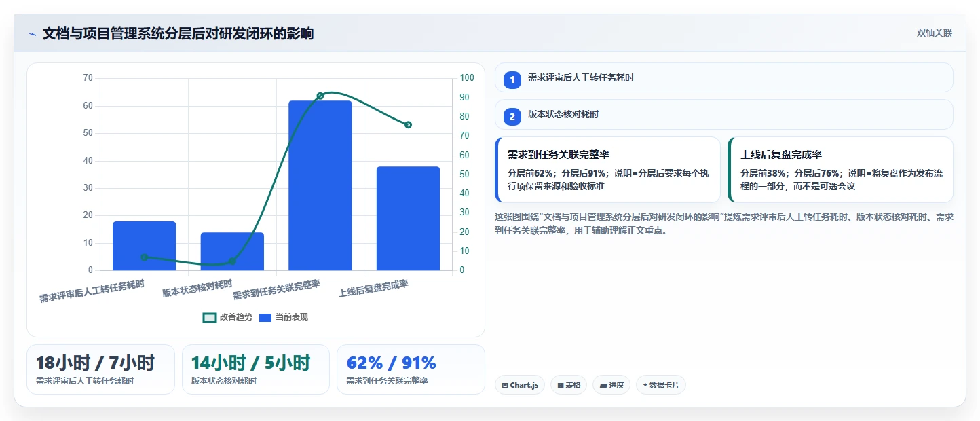
Task: Click the bar for 版本状态核对耗时
Action: pos(232,251)
